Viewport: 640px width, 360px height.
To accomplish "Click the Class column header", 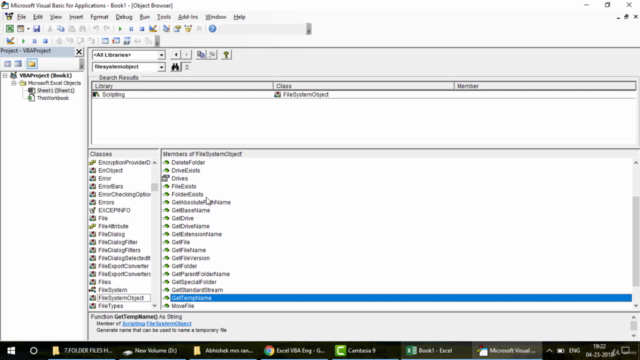I will coord(364,86).
